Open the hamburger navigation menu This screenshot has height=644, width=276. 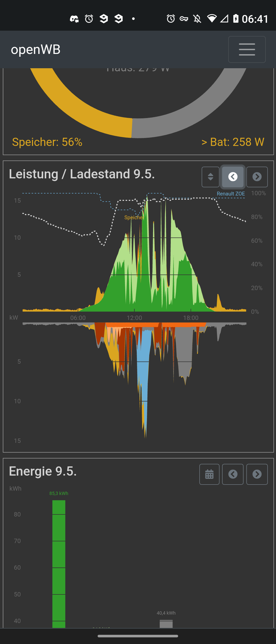(x=247, y=49)
